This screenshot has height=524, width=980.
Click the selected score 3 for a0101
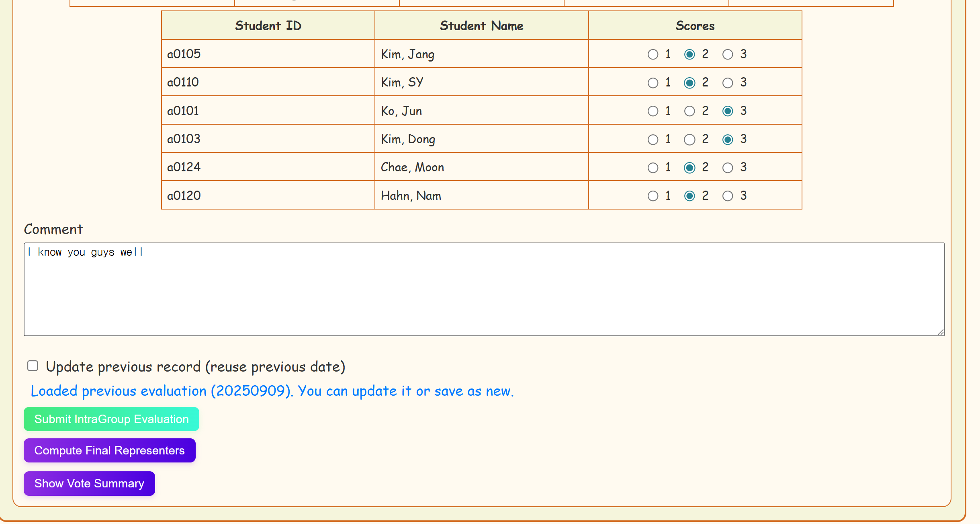pos(728,111)
